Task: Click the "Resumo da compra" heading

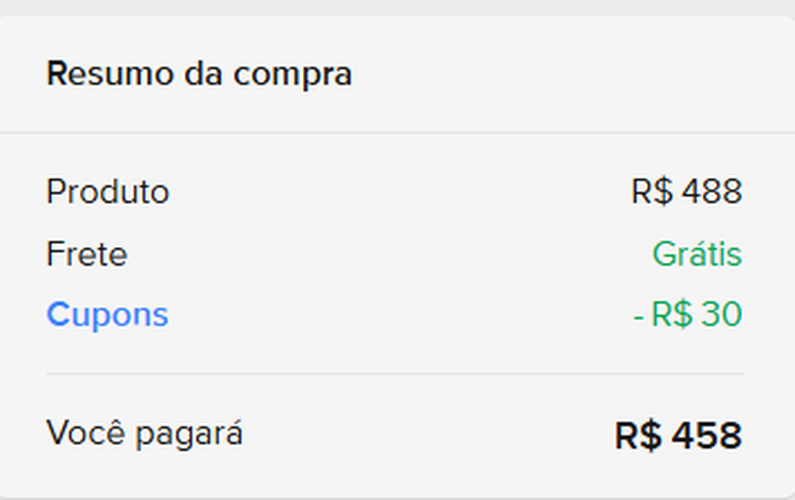Action: coord(199,74)
